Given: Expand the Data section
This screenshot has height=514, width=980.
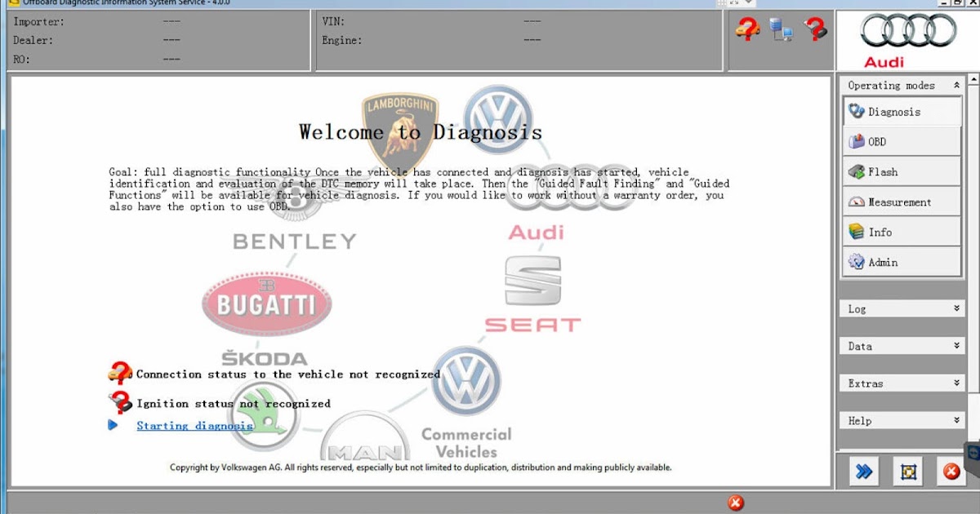Looking at the screenshot, I should click(x=902, y=346).
